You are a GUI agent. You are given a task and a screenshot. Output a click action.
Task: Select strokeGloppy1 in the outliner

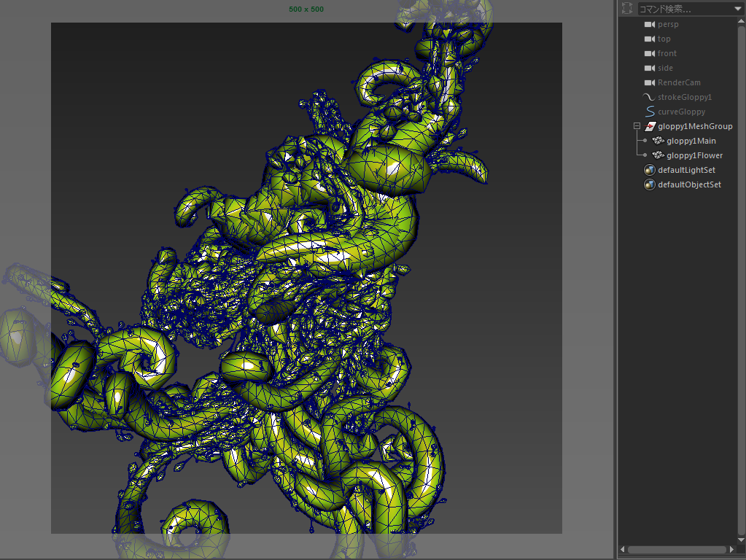(x=685, y=97)
